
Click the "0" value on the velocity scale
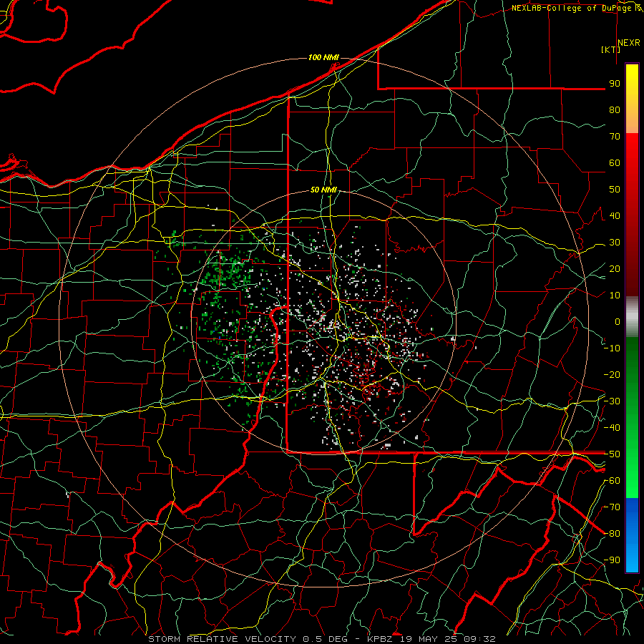(618, 321)
